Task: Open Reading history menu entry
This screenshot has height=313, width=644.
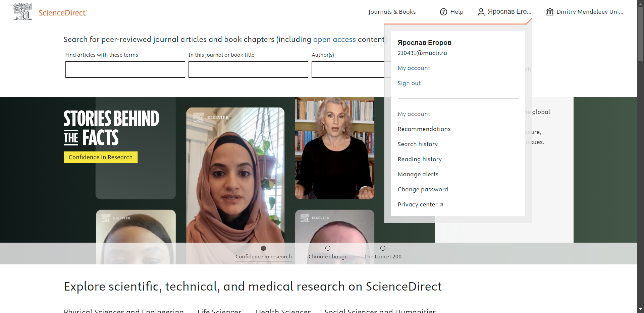Action: pos(420,159)
